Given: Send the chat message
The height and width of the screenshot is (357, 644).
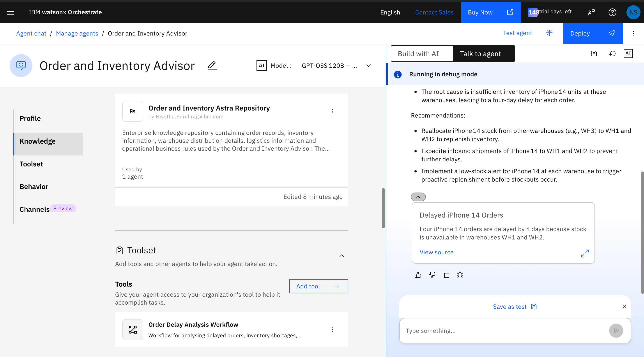Looking at the screenshot, I should pyautogui.click(x=616, y=331).
